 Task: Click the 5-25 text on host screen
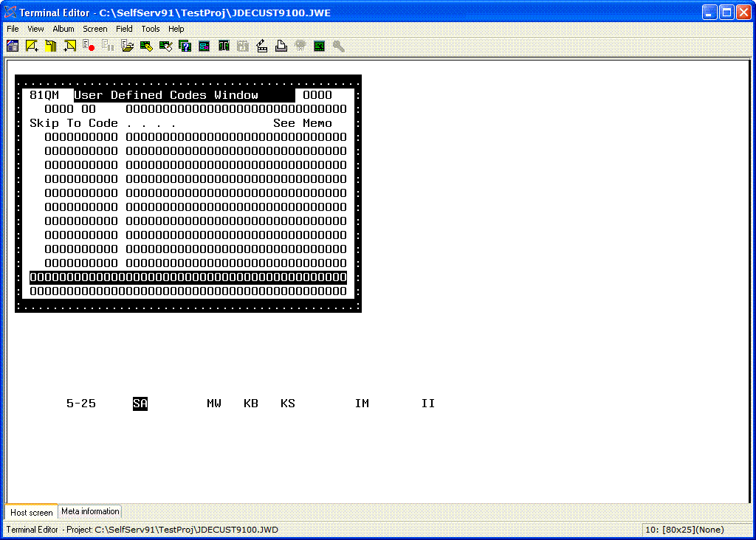tap(81, 404)
